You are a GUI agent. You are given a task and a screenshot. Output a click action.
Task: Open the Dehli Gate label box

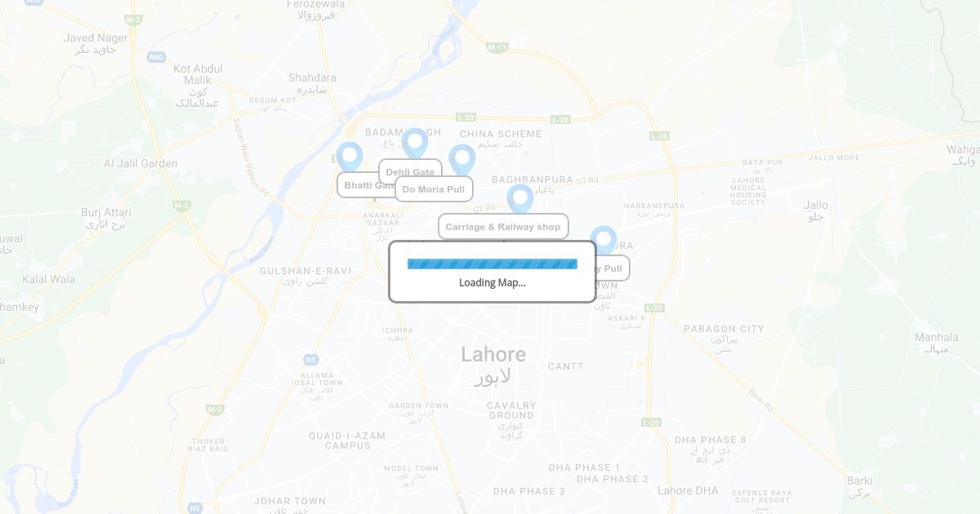click(x=410, y=171)
